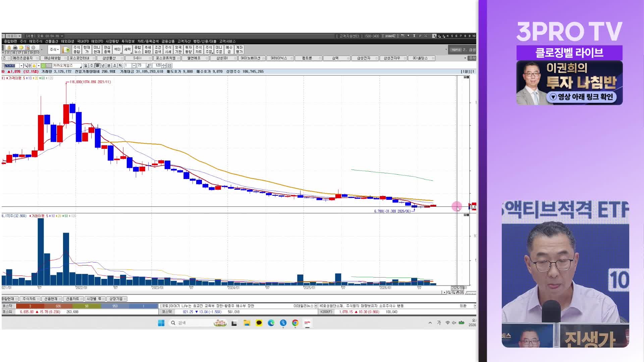Viewport: 644px width, 362px height.
Task: Click the add-screen icon with green plus
Action: 66,50
